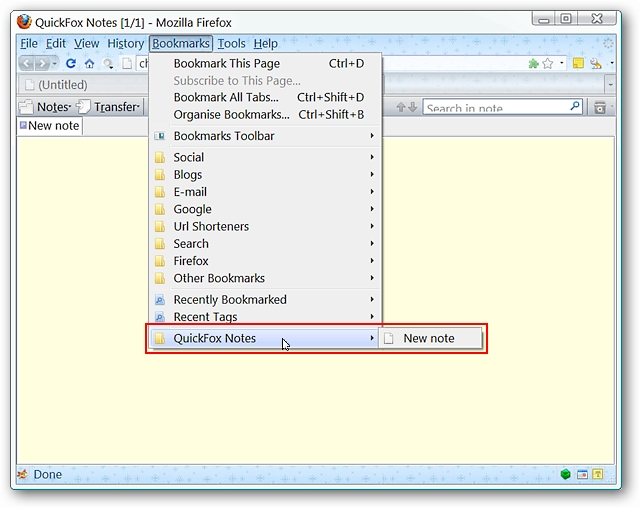
Task: Expand the Search bookmarks folder
Action: (265, 244)
